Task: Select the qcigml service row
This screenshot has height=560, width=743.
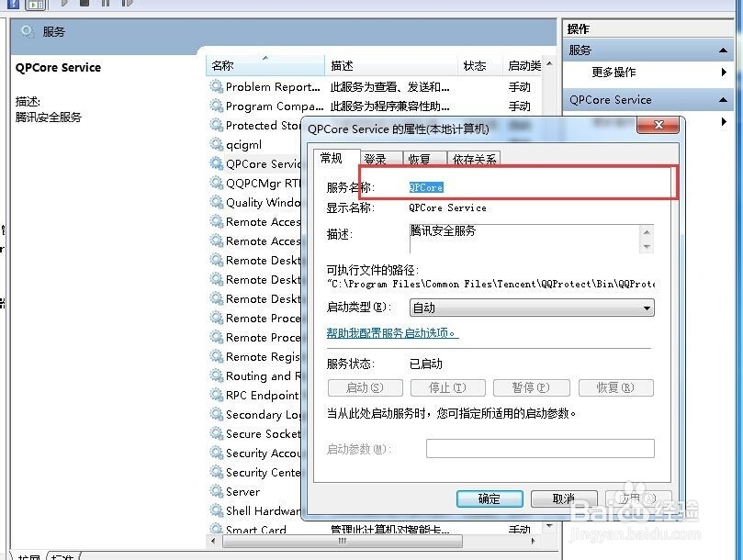Action: pos(243,144)
